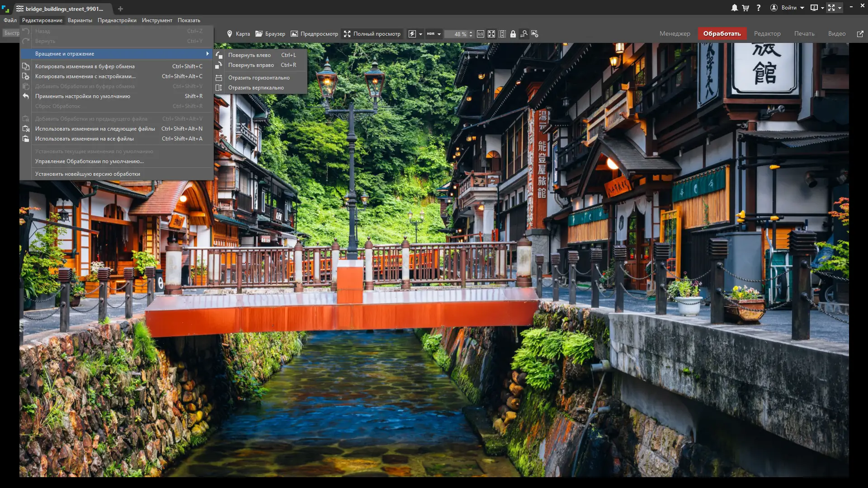Toggle the zoom lock padlock icon
Image resolution: width=868 pixels, height=488 pixels.
513,34
